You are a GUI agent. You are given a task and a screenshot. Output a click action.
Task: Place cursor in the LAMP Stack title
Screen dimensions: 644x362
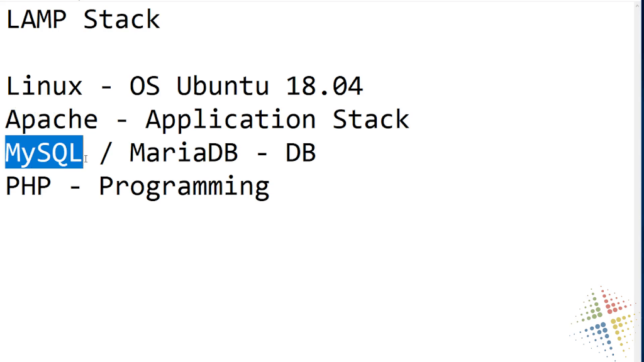pos(82,19)
